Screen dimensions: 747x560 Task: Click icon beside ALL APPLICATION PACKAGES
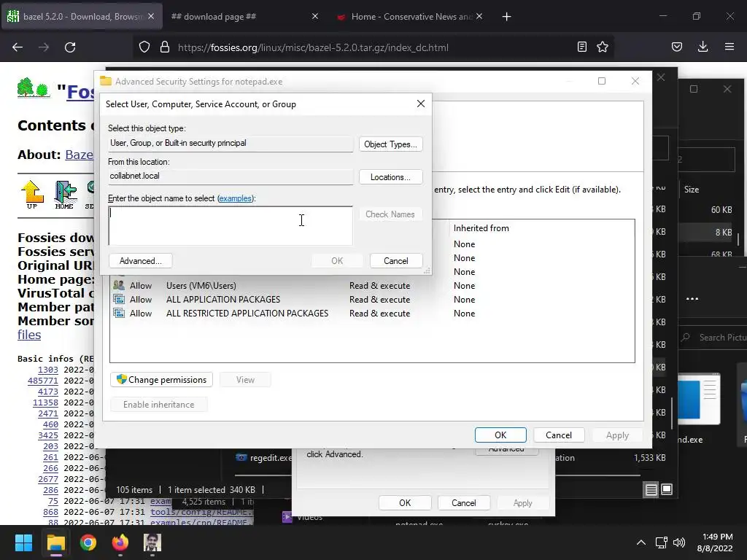(119, 299)
